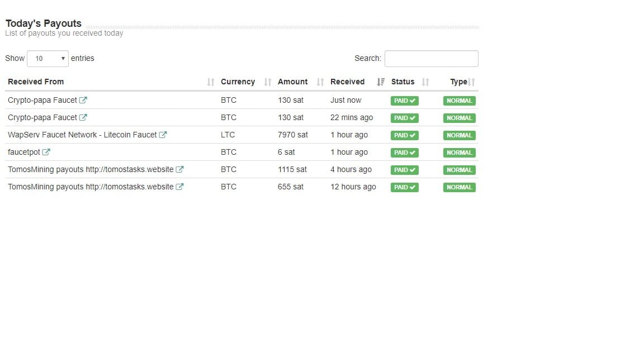
Task: Open TomosMining link in 1115 sat row
Action: coord(91,169)
